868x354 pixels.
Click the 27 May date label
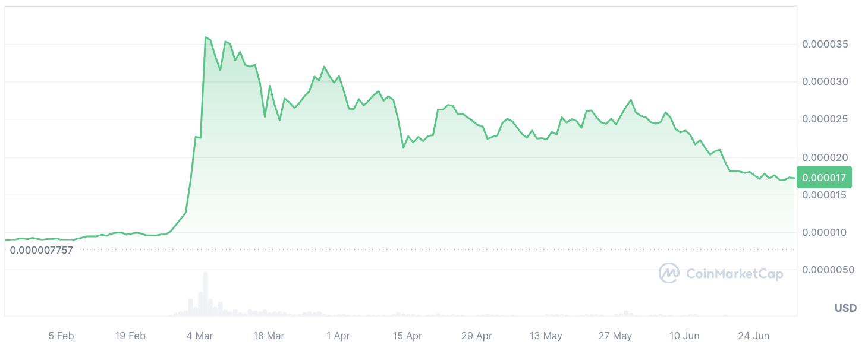click(x=615, y=336)
